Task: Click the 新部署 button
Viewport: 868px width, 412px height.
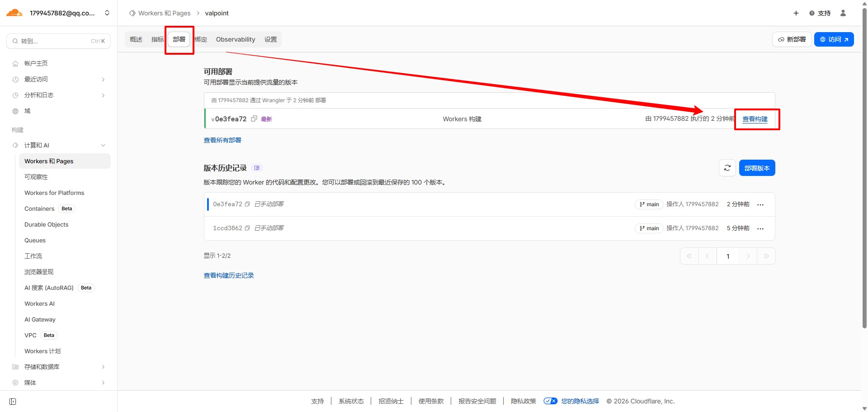Action: point(792,39)
